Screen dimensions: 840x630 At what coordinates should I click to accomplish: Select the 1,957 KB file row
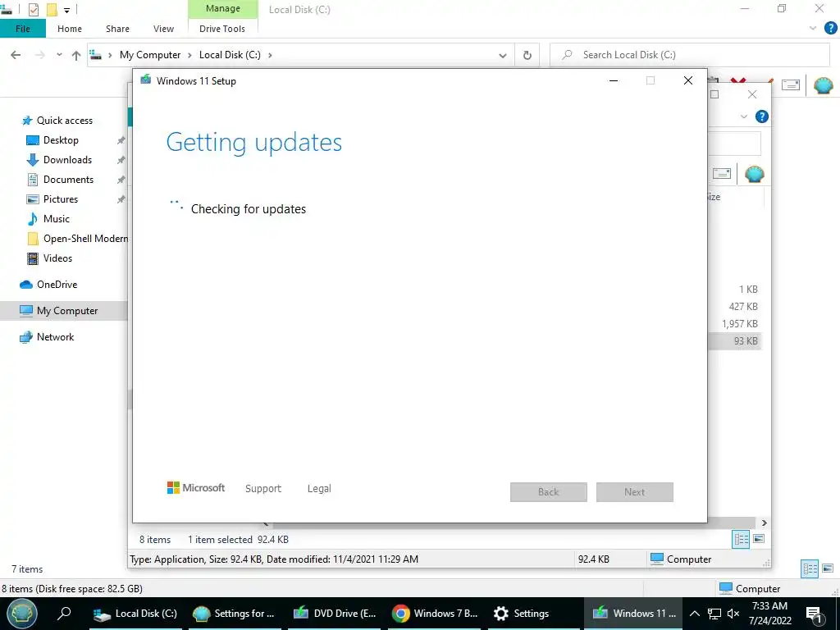point(735,323)
